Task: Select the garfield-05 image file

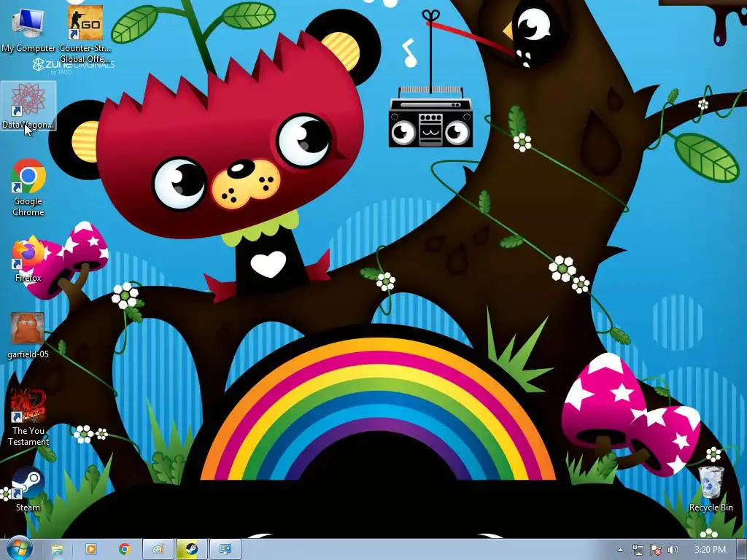Action: click(28, 335)
